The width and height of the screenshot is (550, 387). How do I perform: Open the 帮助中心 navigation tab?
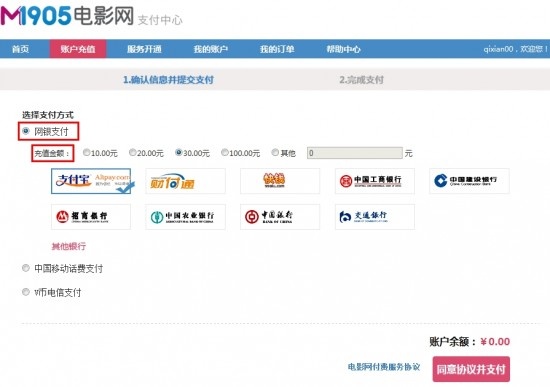343,49
